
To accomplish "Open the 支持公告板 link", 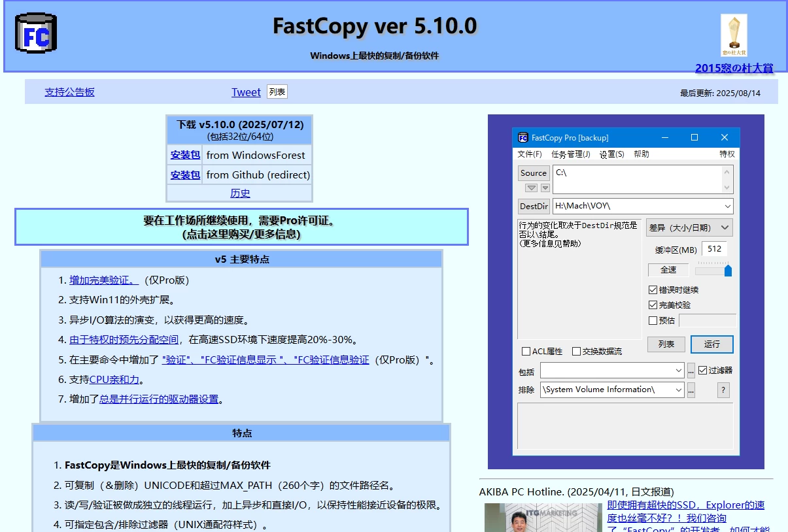I will 69,92.
